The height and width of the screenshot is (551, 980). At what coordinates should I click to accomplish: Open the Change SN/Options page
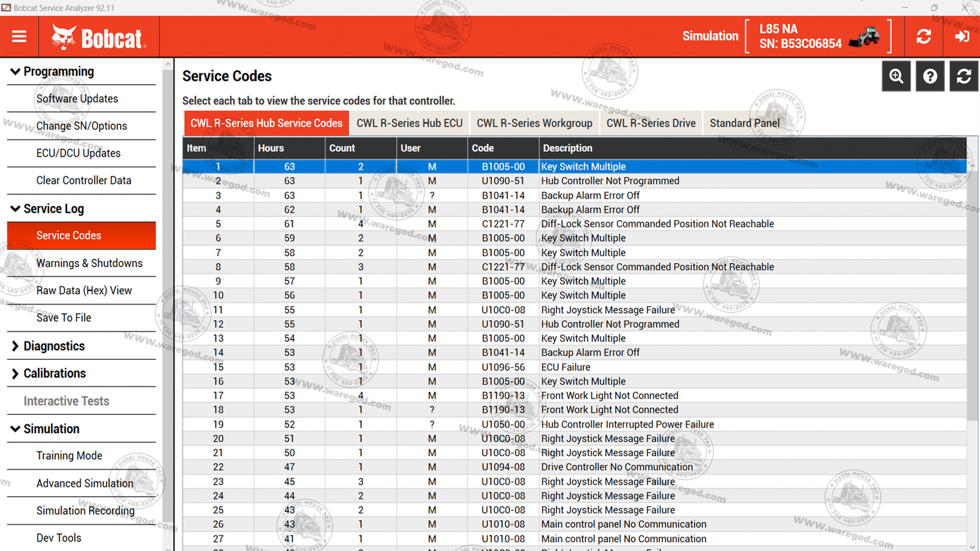[x=81, y=125]
